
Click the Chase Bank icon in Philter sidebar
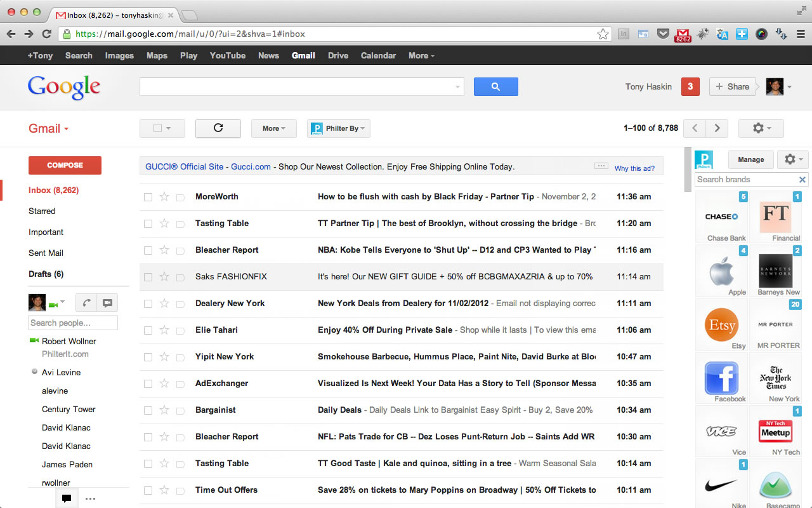(722, 217)
